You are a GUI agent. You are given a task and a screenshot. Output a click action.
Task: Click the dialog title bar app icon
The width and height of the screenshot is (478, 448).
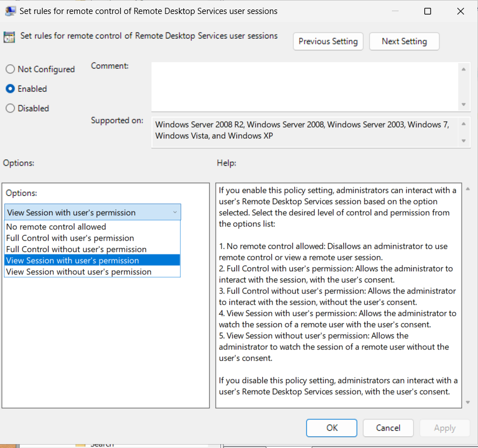(10, 11)
